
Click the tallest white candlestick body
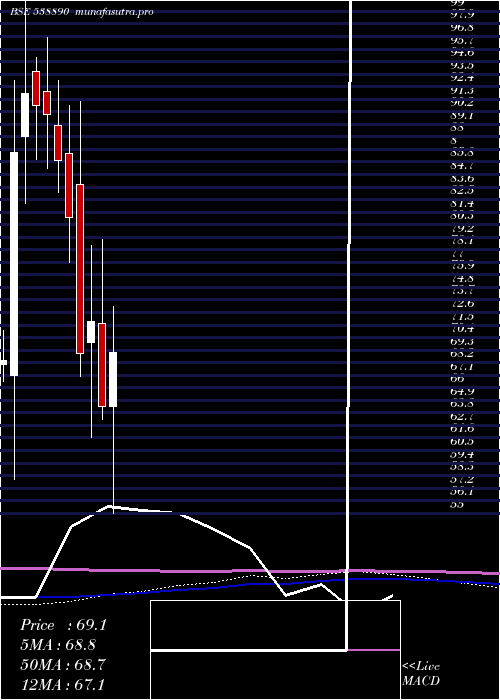coord(14,264)
